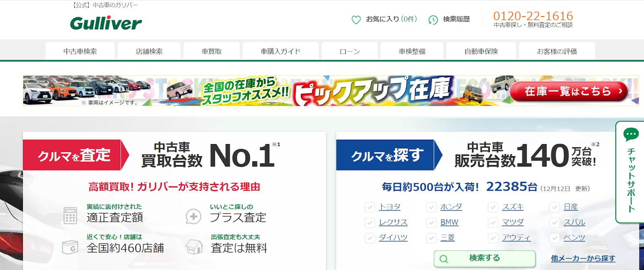Click the マツダ maker link
Viewport: 644px width, 270px height.
pos(513,222)
